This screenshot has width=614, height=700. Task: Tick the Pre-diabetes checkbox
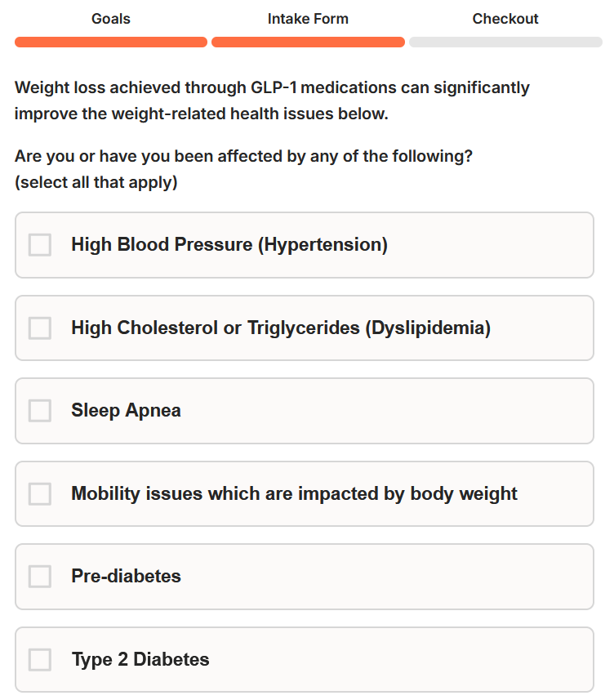pos(40,577)
